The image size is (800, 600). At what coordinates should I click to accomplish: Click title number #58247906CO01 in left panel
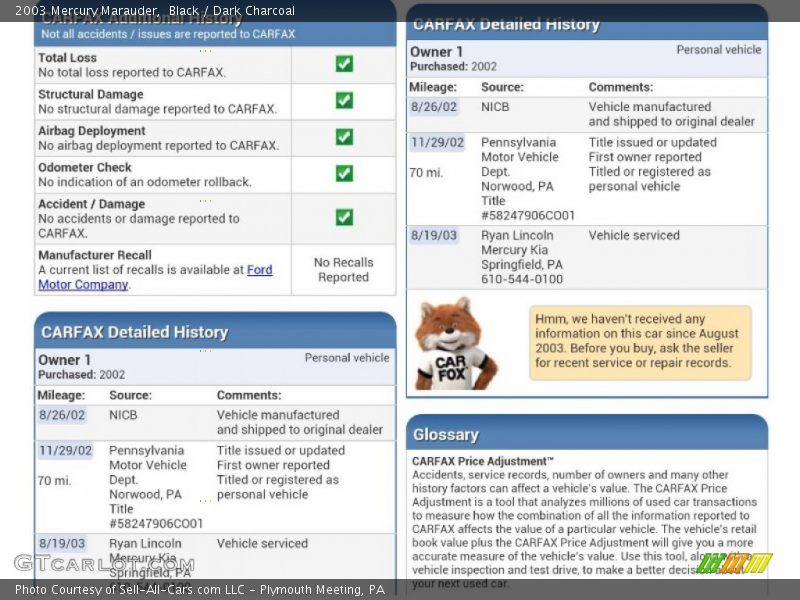pyautogui.click(x=156, y=524)
